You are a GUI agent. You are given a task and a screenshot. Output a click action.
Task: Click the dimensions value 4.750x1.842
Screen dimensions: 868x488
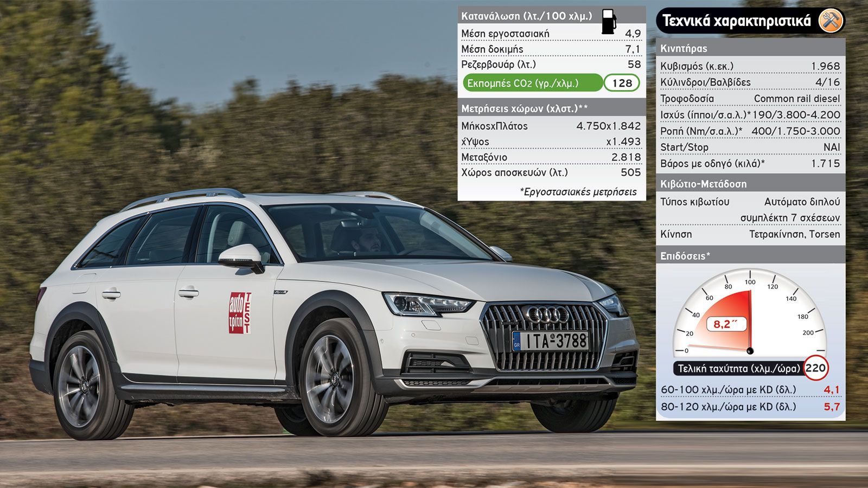[608, 126]
